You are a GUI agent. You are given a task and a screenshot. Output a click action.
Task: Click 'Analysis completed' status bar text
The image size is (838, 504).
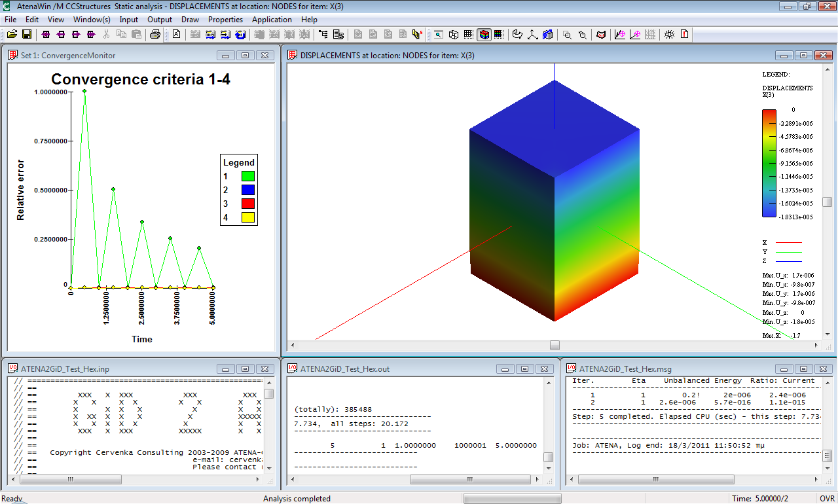click(297, 499)
